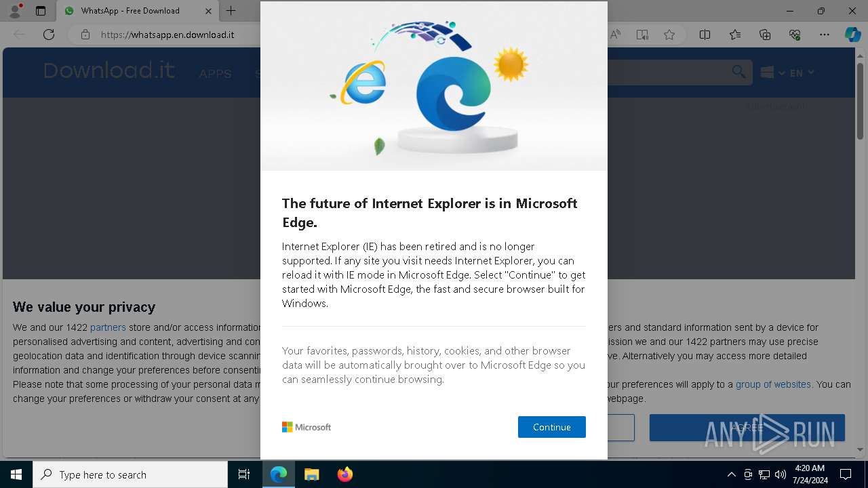Enter Immersive Reader from address bar

click(x=642, y=35)
